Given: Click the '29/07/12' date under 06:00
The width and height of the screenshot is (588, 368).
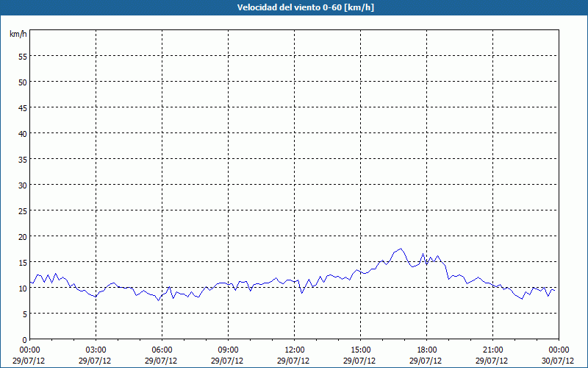Looking at the screenshot, I should [161, 361].
